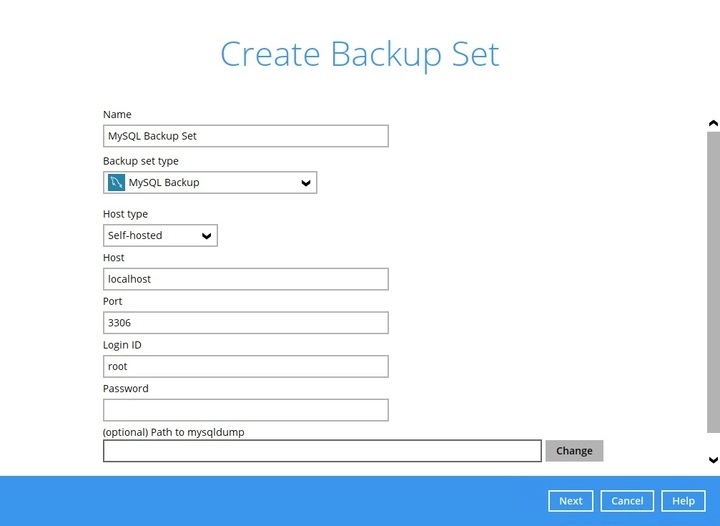Open the Host type Self-hosted dropdown
720x526 pixels.
(x=160, y=235)
